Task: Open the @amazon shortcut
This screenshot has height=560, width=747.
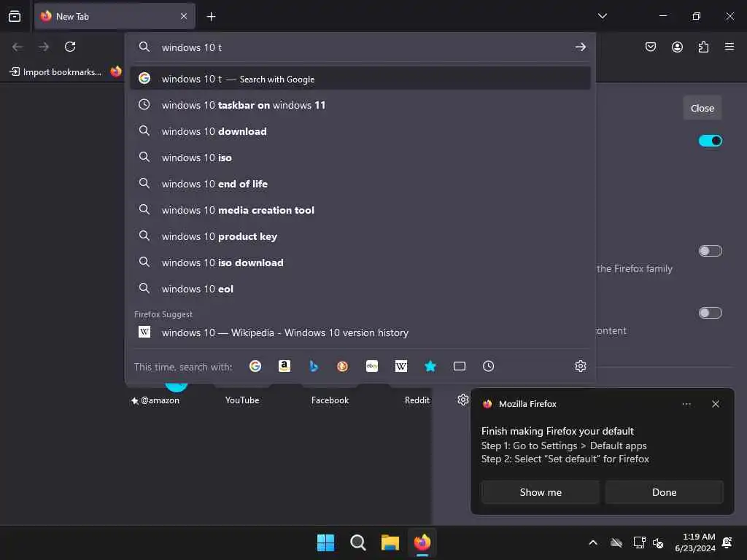Action: point(155,400)
